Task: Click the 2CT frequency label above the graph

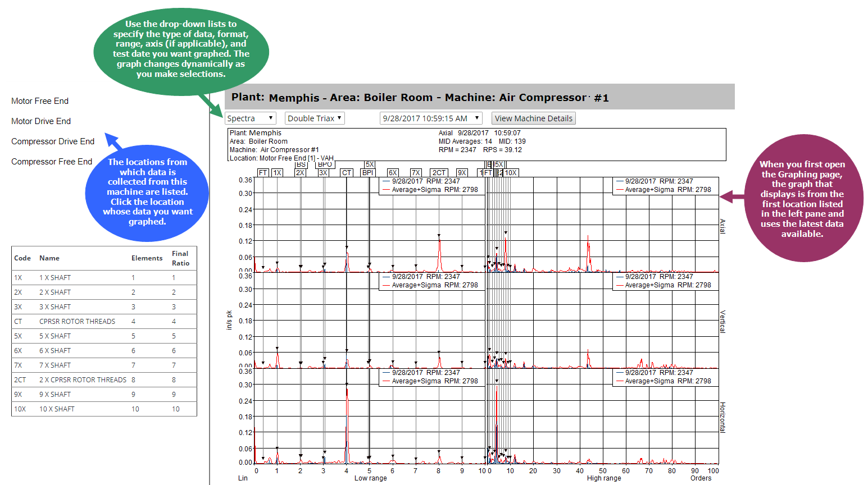Action: coord(439,173)
